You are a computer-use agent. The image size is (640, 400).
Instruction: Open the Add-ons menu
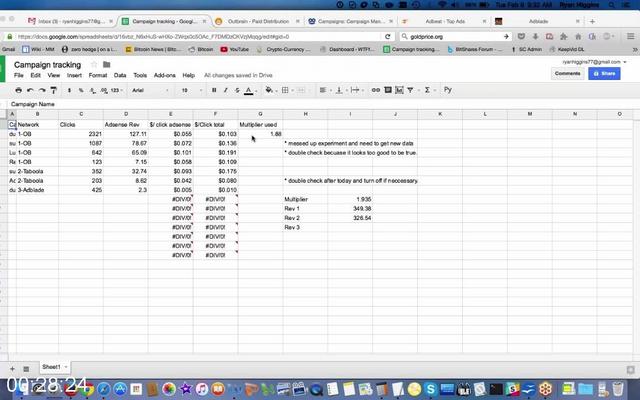point(164,76)
